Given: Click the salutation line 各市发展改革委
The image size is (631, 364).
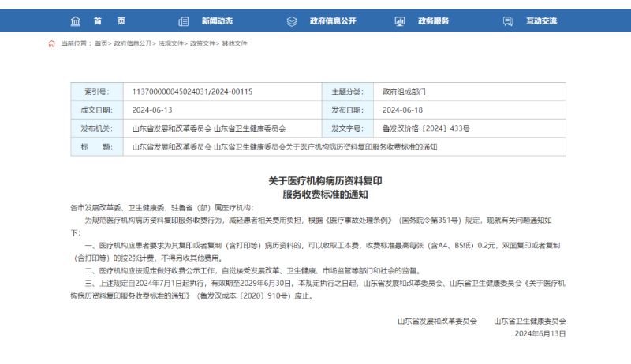Looking at the screenshot, I should click(x=162, y=208).
